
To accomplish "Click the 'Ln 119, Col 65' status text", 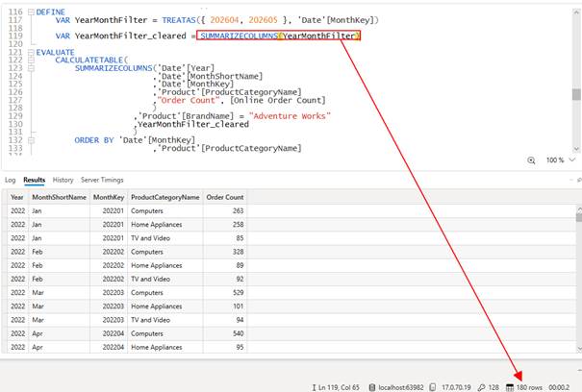I will [x=339, y=387].
